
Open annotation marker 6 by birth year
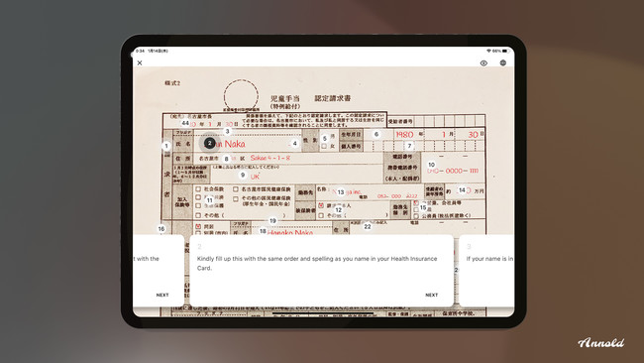376,134
